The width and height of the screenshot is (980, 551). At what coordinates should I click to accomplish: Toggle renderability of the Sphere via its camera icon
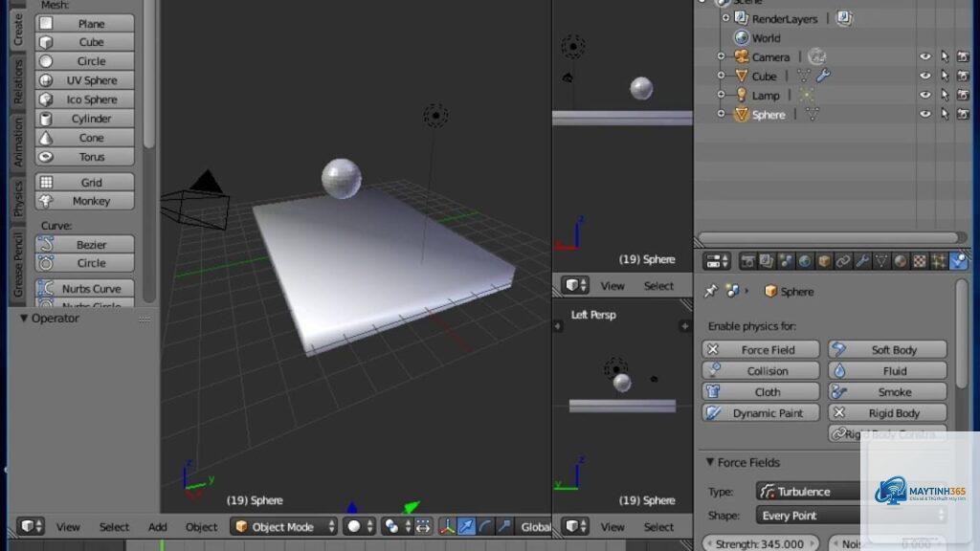963,115
